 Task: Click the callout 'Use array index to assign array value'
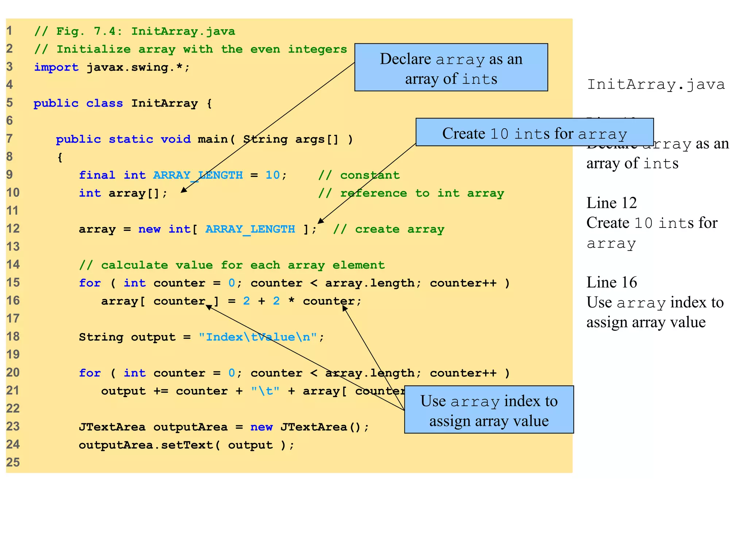[x=489, y=409]
